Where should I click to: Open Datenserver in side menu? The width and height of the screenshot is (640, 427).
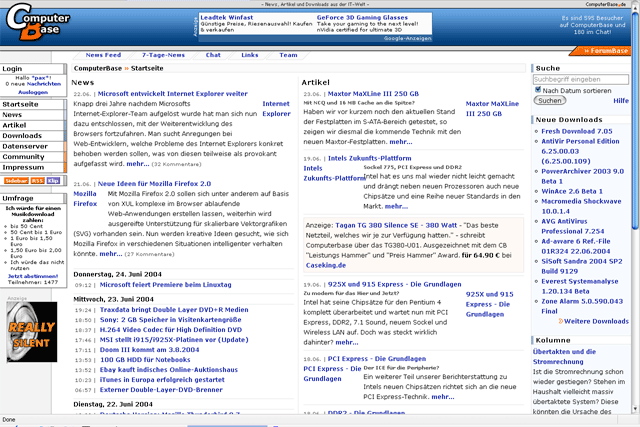tap(32, 146)
